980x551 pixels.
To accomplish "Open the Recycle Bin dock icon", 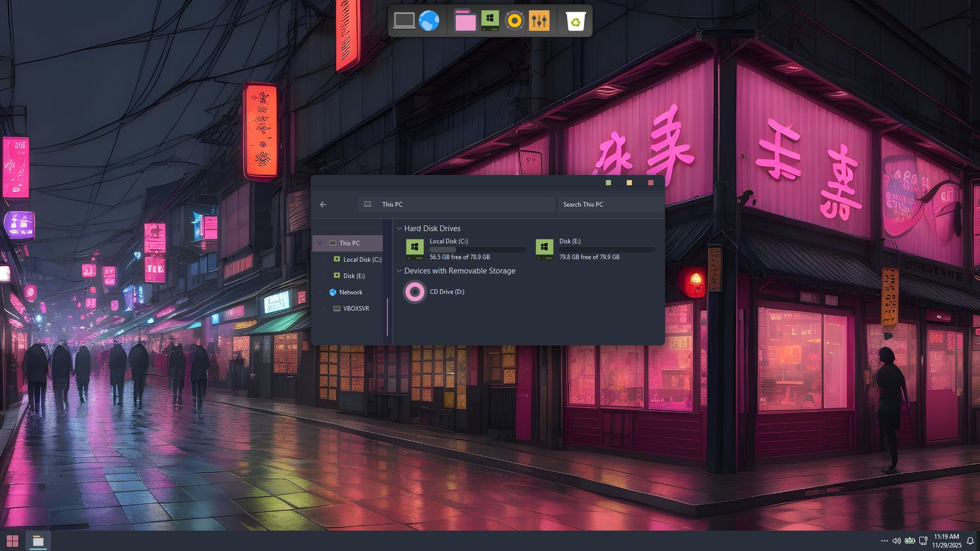I will [575, 21].
